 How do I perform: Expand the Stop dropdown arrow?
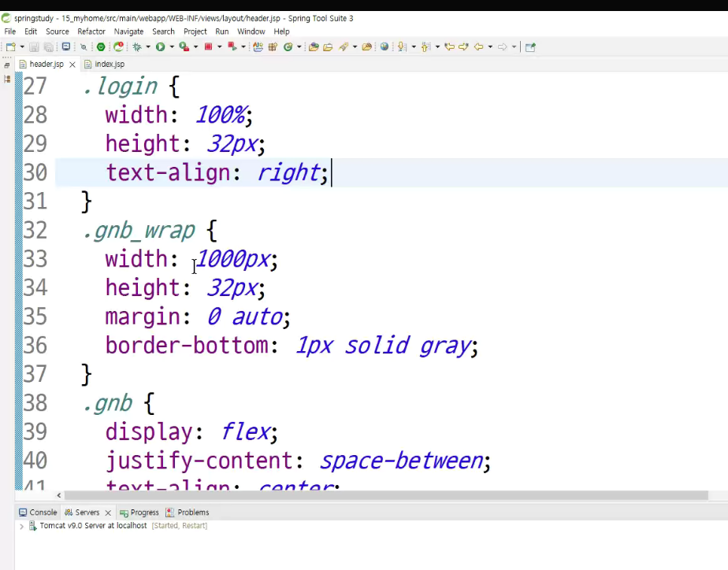(220, 46)
